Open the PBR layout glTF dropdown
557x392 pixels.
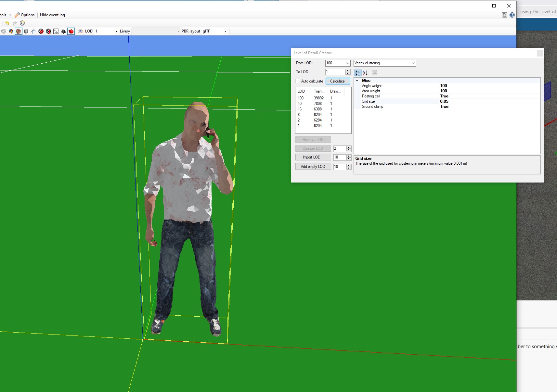pos(225,31)
